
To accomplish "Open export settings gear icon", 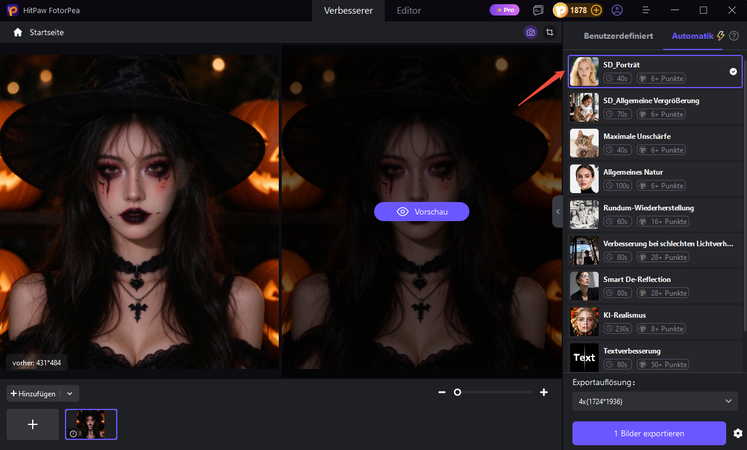I will point(737,433).
